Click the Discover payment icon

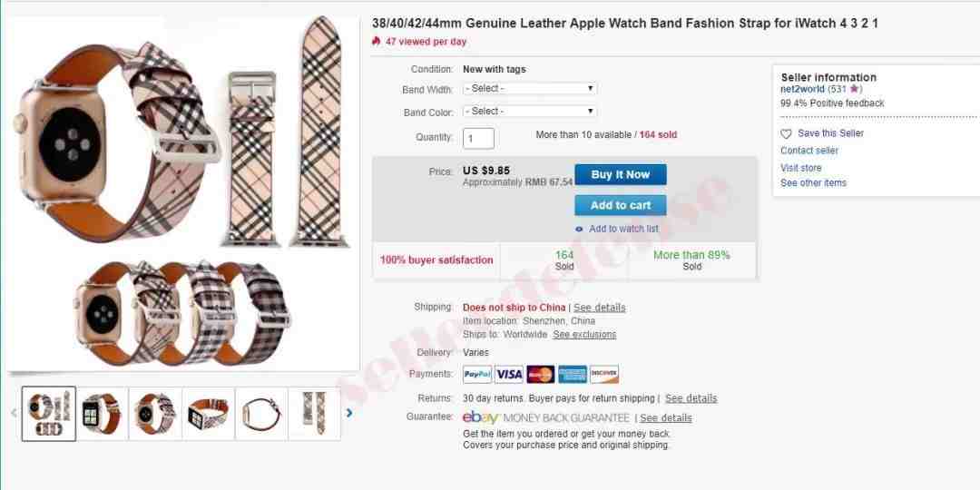click(604, 375)
